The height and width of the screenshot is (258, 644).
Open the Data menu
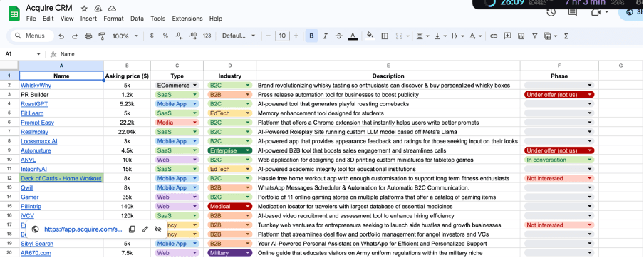click(x=137, y=19)
